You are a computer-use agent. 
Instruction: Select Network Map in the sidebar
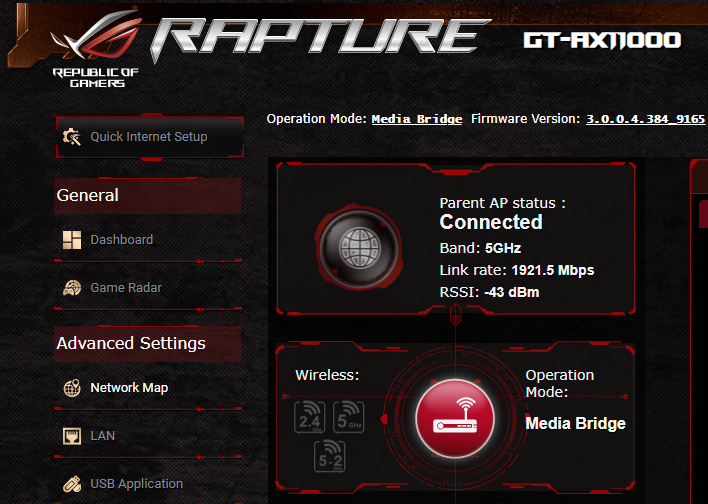click(128, 388)
